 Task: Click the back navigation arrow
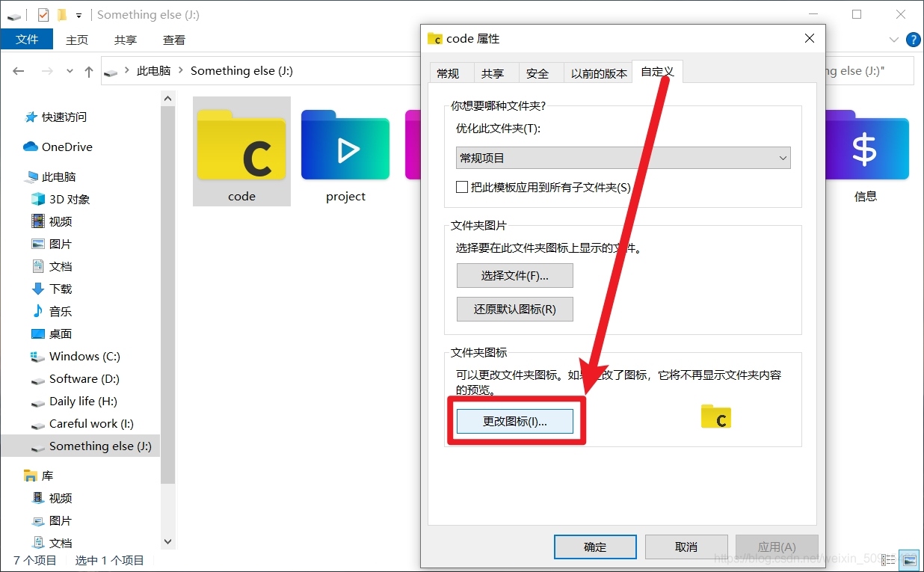click(19, 71)
